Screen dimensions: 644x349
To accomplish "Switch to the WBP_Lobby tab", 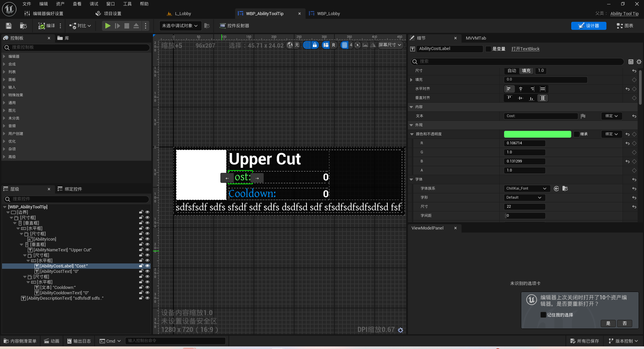I will [328, 14].
